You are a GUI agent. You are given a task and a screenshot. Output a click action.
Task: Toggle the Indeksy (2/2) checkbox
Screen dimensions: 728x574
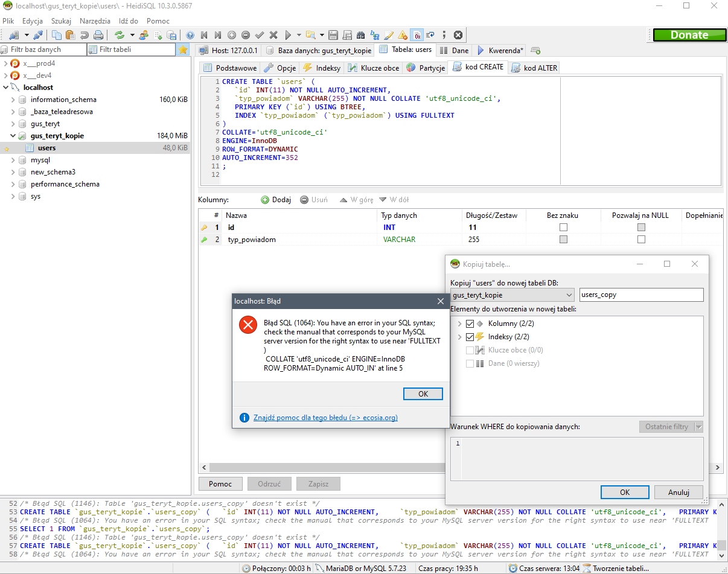pyautogui.click(x=470, y=337)
